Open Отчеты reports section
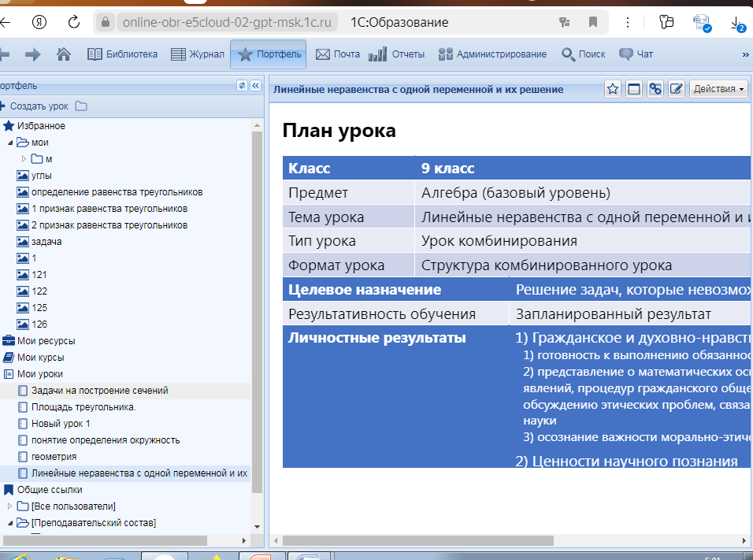Screen dimensions: 753x560 point(397,54)
